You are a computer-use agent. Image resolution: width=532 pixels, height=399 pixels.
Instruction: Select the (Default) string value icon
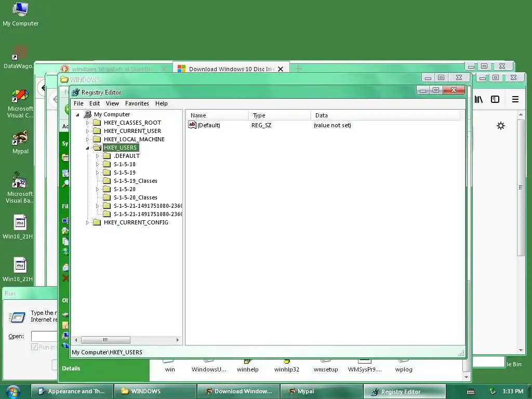pyautogui.click(x=192, y=125)
